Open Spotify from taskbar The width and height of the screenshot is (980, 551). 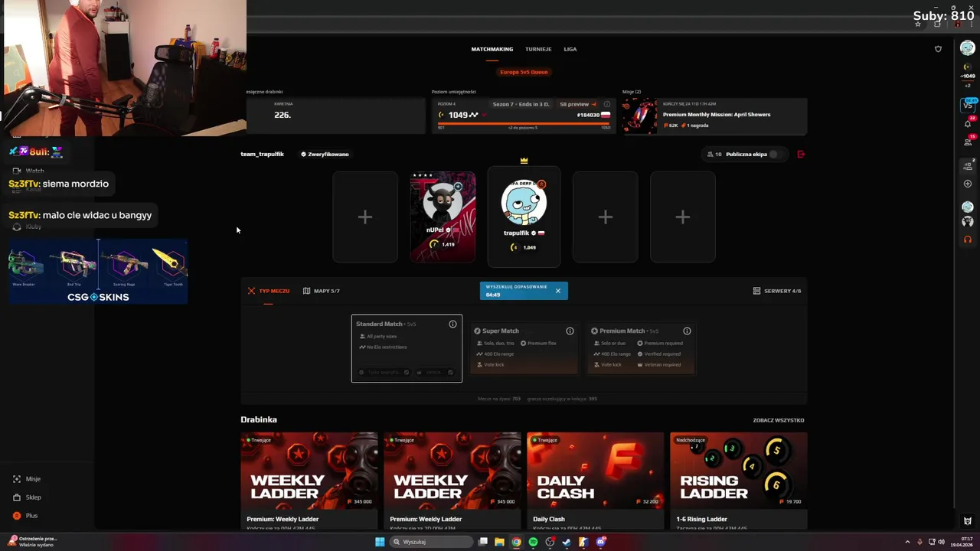coord(533,542)
